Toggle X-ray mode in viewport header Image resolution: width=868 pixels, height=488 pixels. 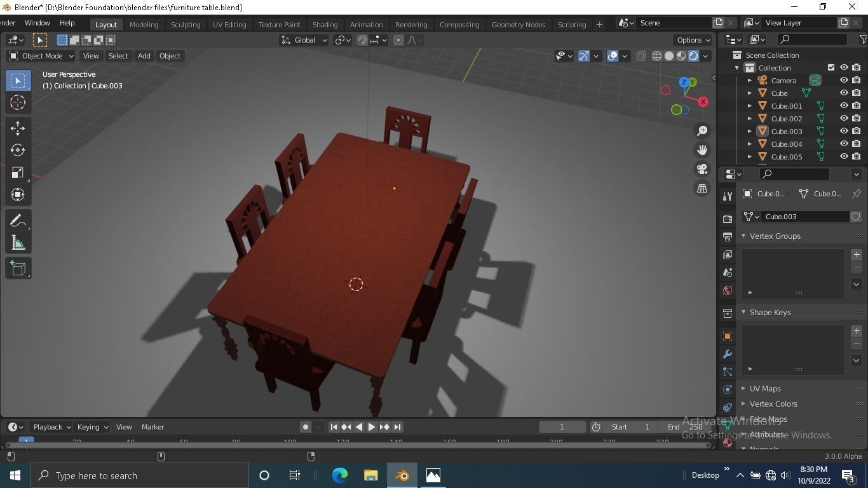[x=641, y=56]
